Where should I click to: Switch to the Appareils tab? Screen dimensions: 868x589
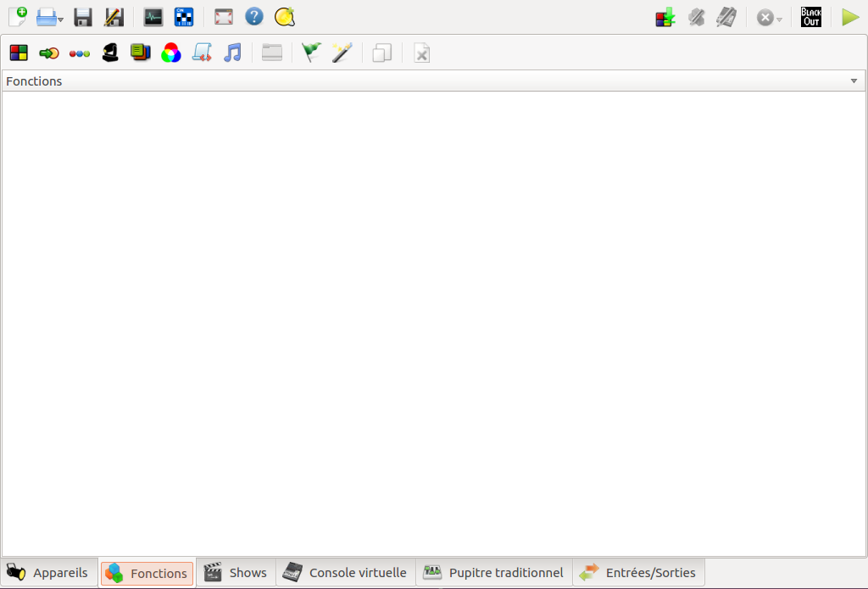click(x=48, y=572)
